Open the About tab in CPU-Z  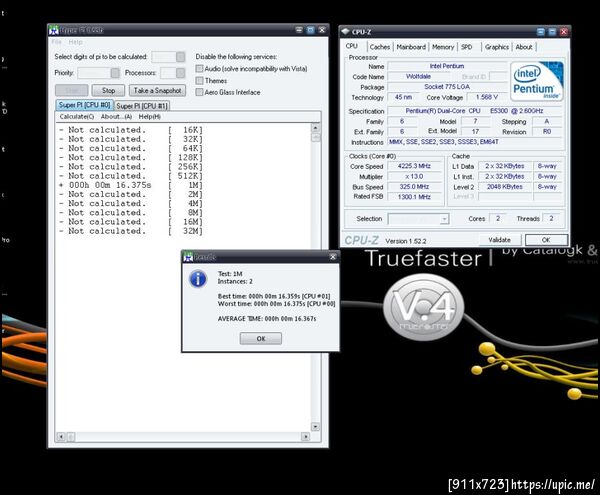pos(524,47)
